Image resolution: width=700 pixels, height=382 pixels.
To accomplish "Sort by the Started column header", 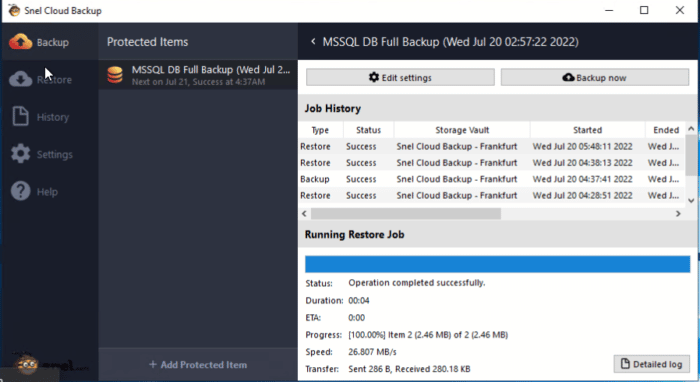I will click(x=588, y=130).
